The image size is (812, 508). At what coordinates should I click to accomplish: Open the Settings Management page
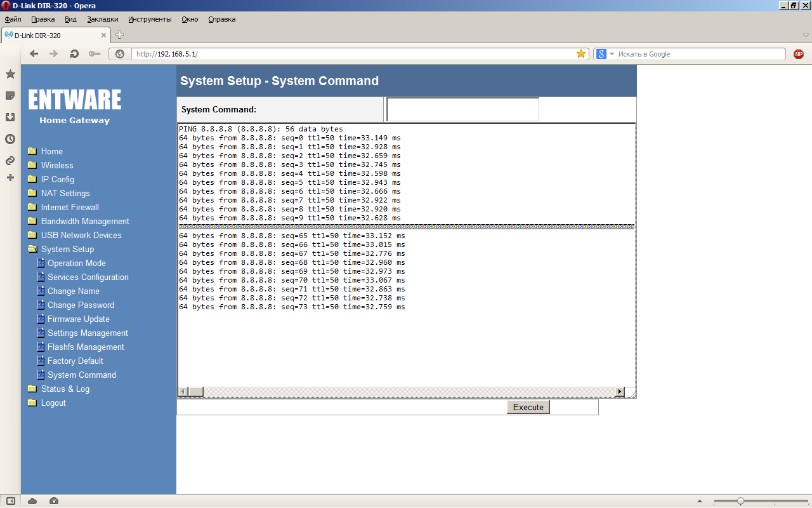click(88, 333)
